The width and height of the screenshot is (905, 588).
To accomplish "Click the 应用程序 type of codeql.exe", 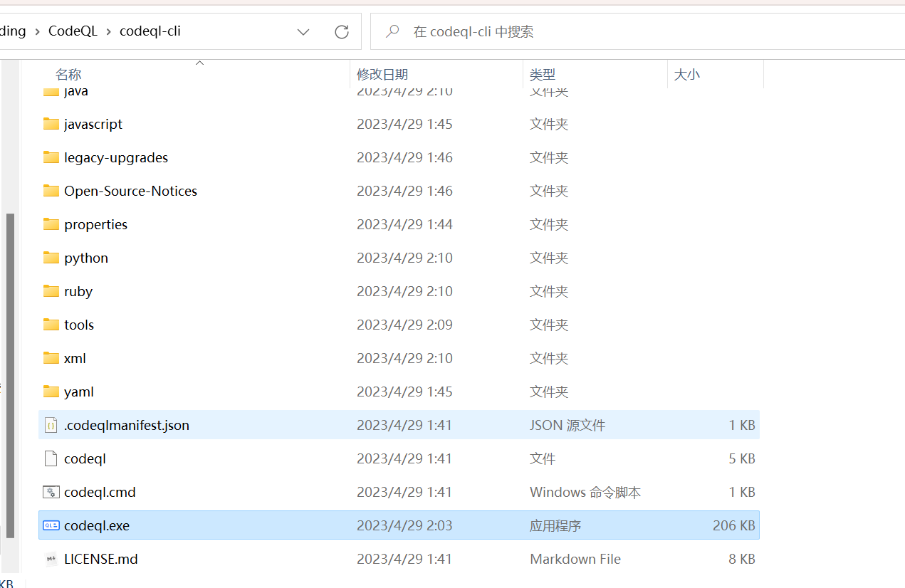I will pos(555,525).
